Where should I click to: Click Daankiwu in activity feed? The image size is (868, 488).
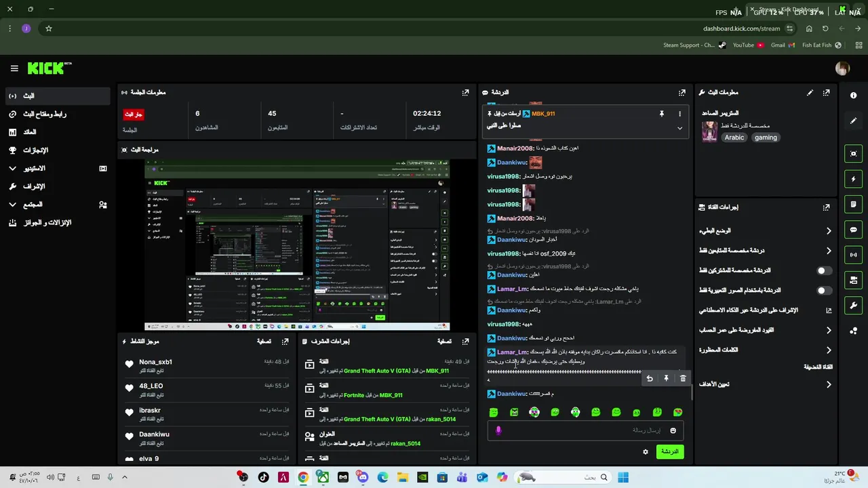154,434
